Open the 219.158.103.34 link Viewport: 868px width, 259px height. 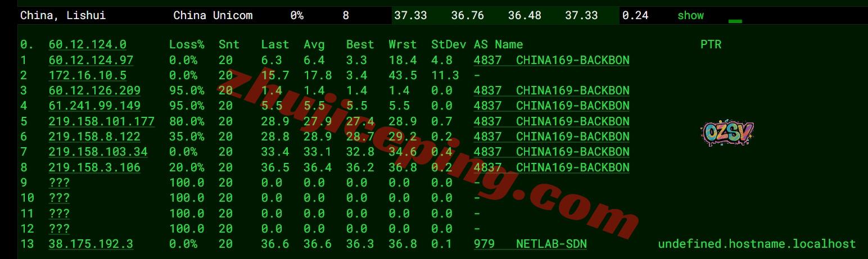tap(98, 152)
